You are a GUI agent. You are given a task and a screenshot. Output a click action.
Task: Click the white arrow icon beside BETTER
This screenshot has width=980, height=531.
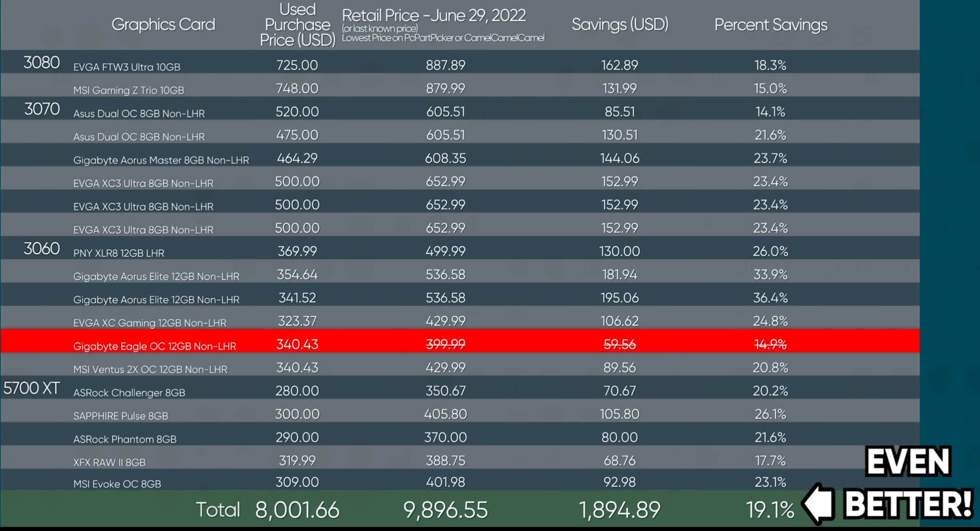(x=819, y=504)
